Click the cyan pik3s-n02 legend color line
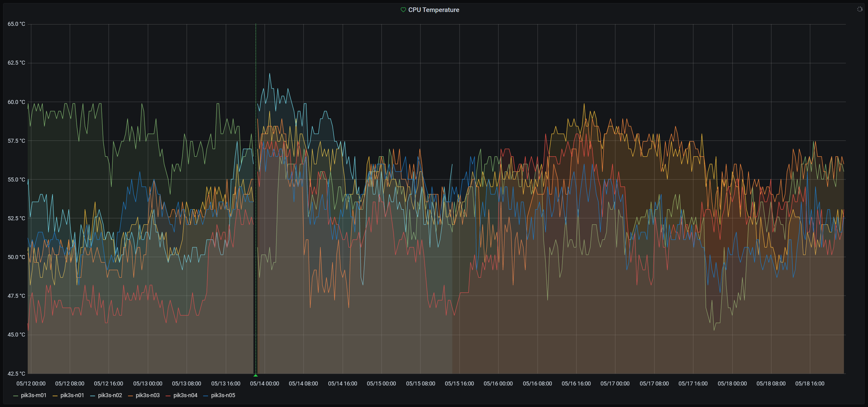This screenshot has width=868, height=407. (x=93, y=396)
